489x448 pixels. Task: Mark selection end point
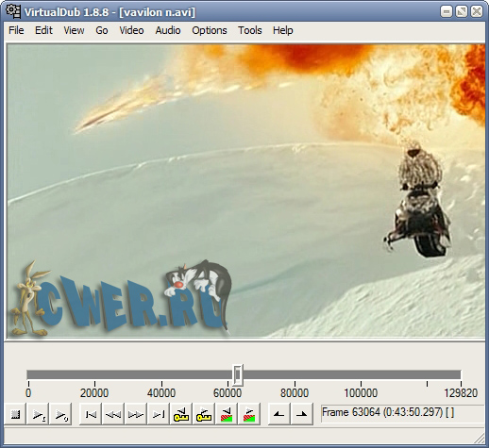point(301,414)
